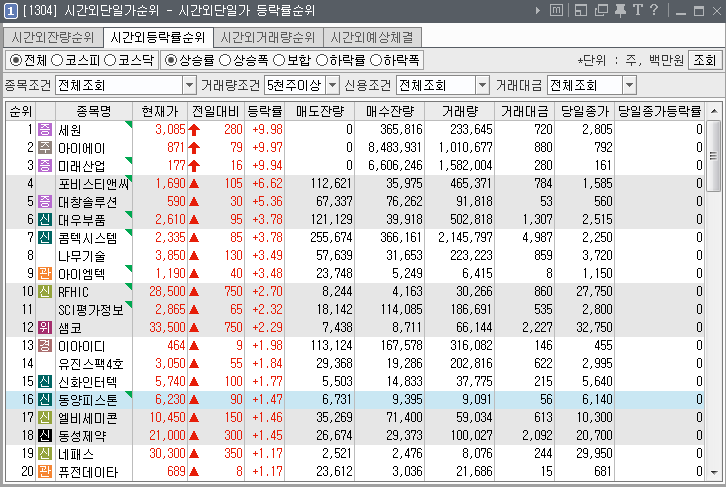Select the 코스피 radio button
Screen dimensions: 726x487
point(56,60)
